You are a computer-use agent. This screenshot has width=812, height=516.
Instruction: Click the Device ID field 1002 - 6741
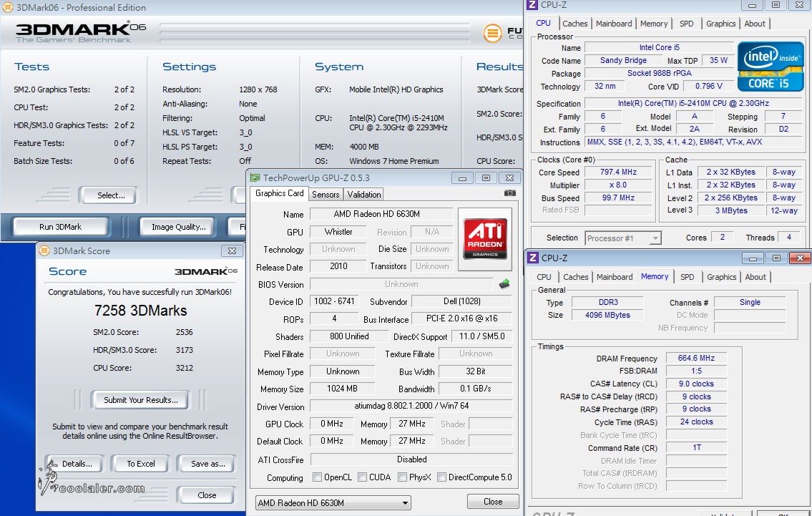coord(334,301)
